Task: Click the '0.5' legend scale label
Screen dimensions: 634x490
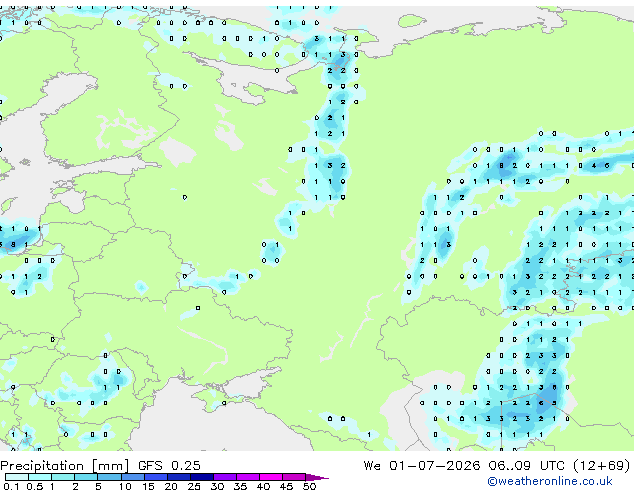Action: pyautogui.click(x=34, y=486)
